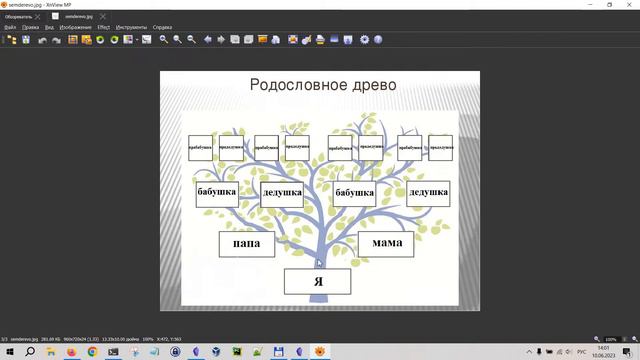Open the Файл menu
Image resolution: width=640 pixels, height=360 pixels.
10,27
